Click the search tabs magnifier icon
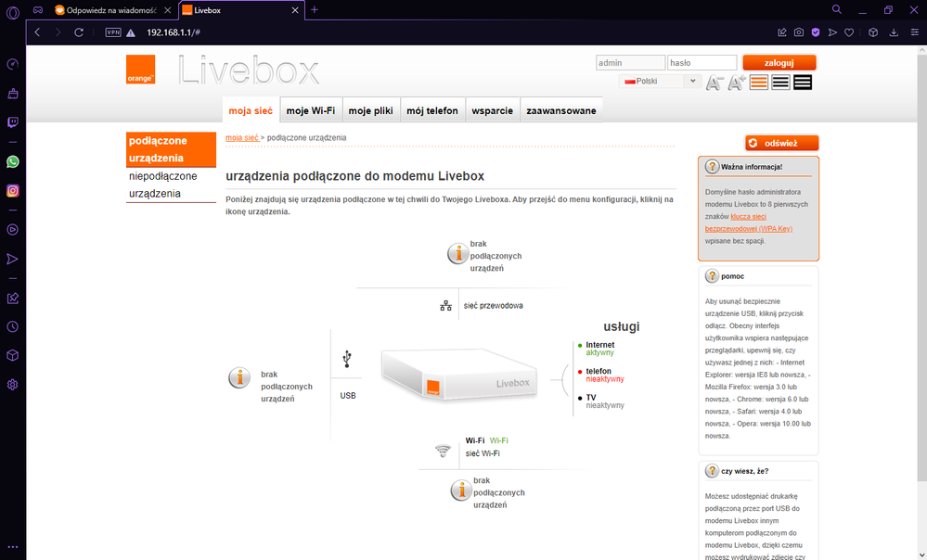This screenshot has width=927, height=560. pyautogui.click(x=837, y=9)
